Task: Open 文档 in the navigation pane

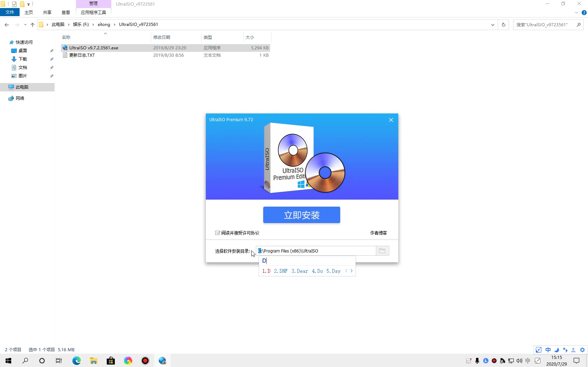Action: [23, 68]
